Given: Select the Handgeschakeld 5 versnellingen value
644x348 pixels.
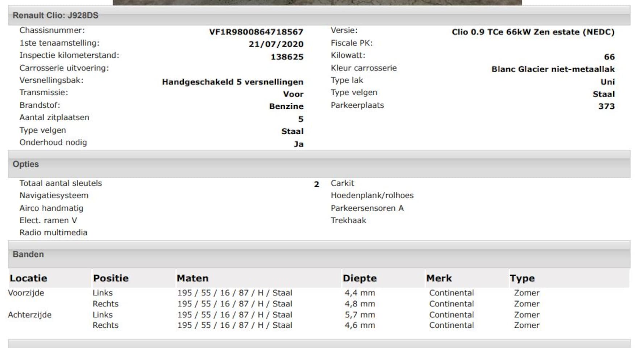Looking at the screenshot, I should (232, 82).
